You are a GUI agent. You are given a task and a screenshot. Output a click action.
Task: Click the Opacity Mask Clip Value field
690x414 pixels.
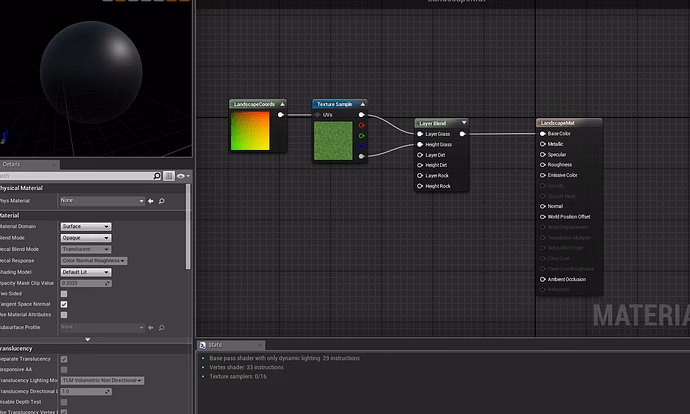(x=86, y=283)
